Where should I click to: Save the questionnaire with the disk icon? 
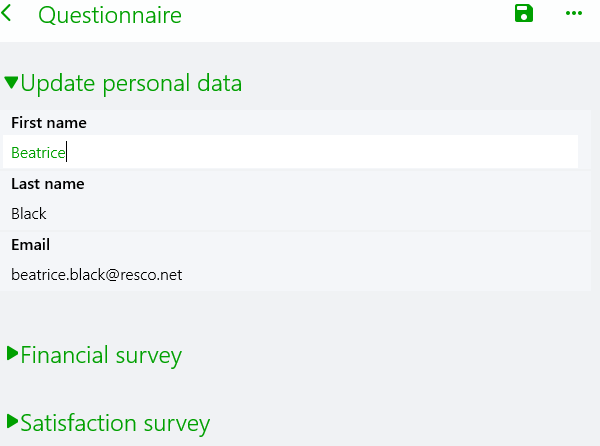point(523,13)
